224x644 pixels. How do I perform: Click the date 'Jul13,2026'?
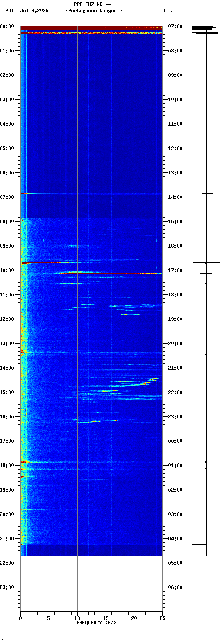(34, 11)
